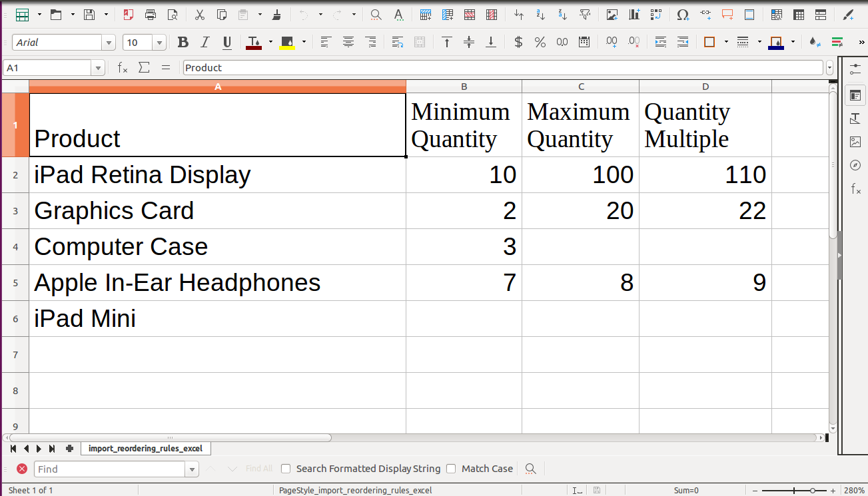
Task: Close the Find toolbar
Action: 22,469
